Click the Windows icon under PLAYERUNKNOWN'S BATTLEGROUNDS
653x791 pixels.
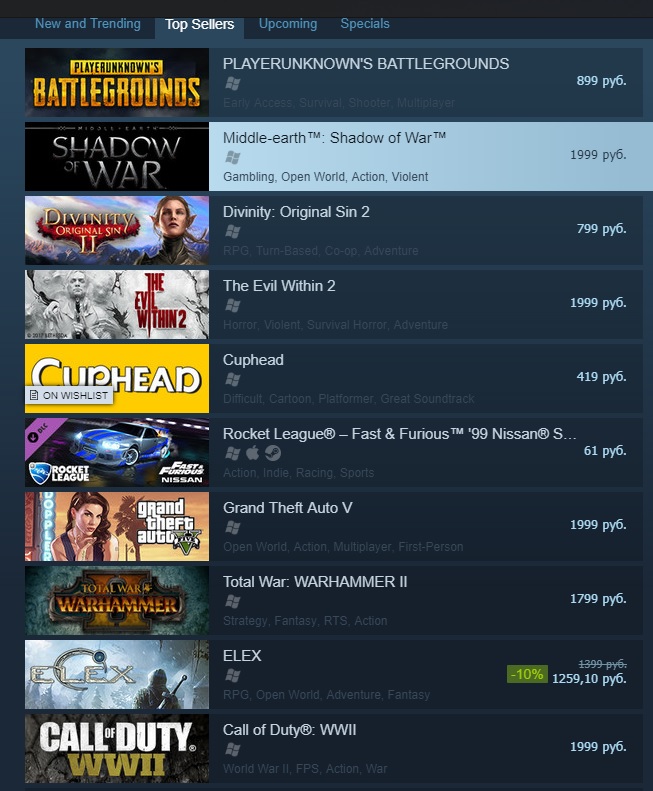(232, 84)
